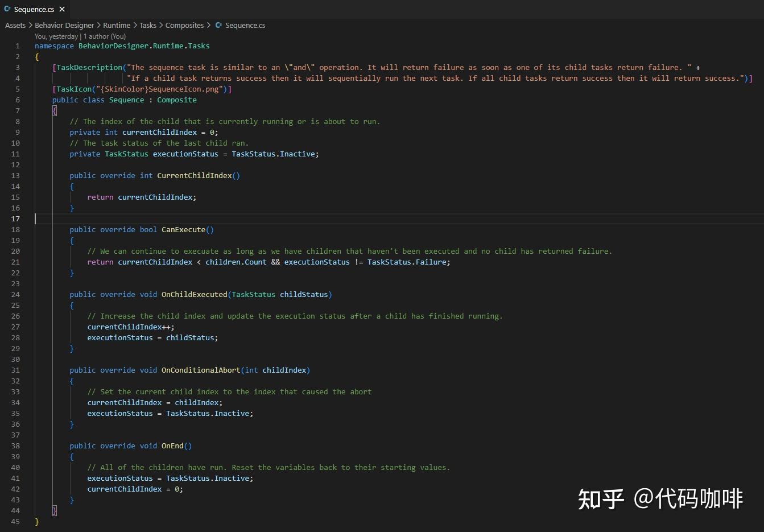
Task: Click line number 17 in the gutter
Action: (15, 219)
